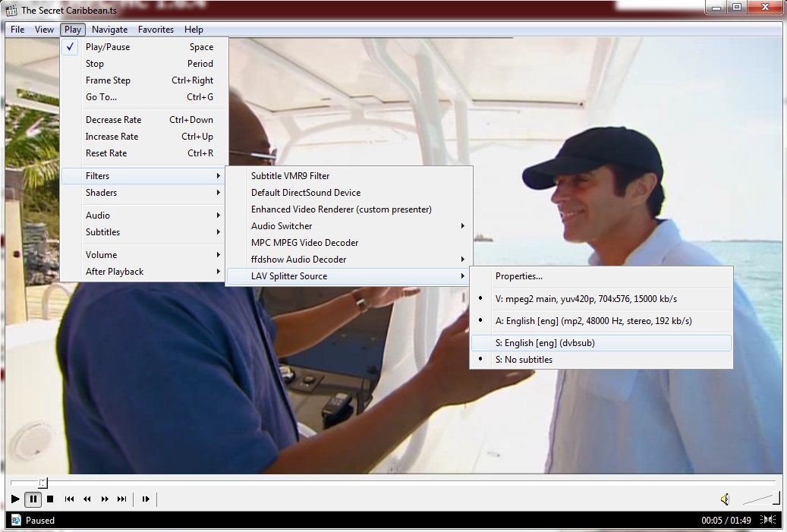Open the Navigate menu
The width and height of the screenshot is (787, 532).
(x=109, y=30)
